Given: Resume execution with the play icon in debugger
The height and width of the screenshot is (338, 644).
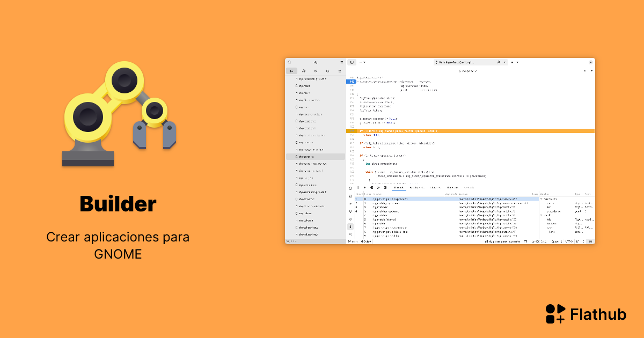Looking at the screenshot, I should [x=364, y=188].
